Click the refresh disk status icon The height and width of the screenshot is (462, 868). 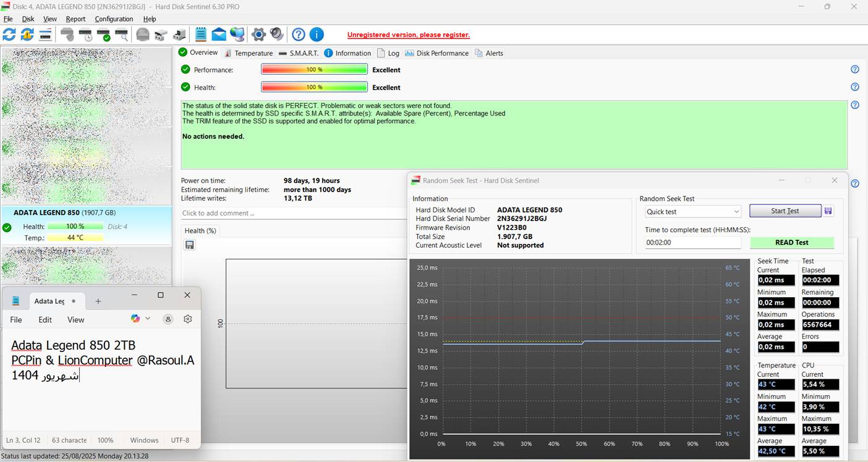tap(9, 35)
